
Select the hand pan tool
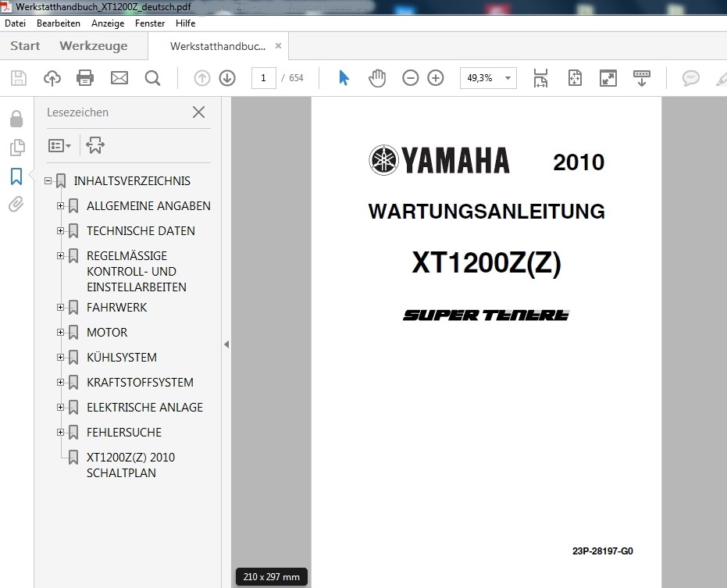pos(377,78)
